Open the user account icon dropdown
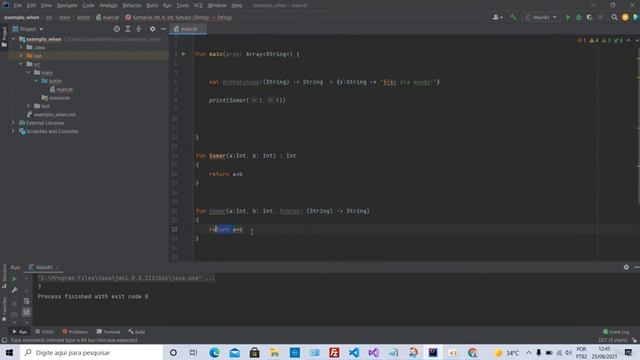The image size is (640, 360). point(497,17)
